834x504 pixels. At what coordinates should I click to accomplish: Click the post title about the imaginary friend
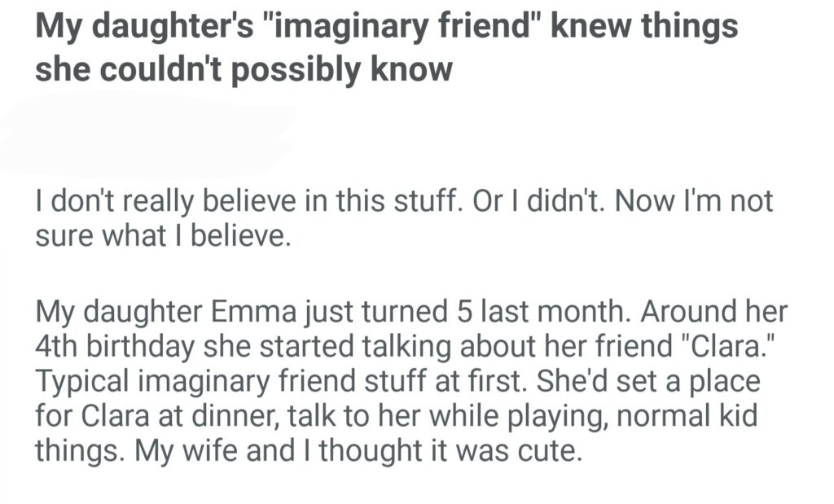click(x=386, y=47)
